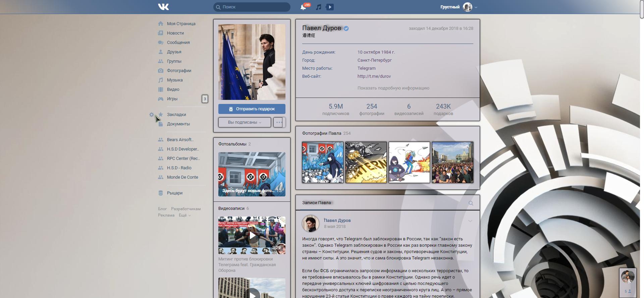The width and height of the screenshot is (644, 298).
Task: Click Отправить подарок button
Action: tap(252, 109)
